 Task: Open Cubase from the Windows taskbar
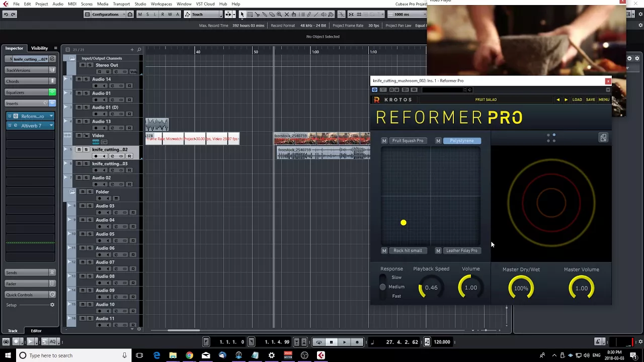(x=321, y=355)
